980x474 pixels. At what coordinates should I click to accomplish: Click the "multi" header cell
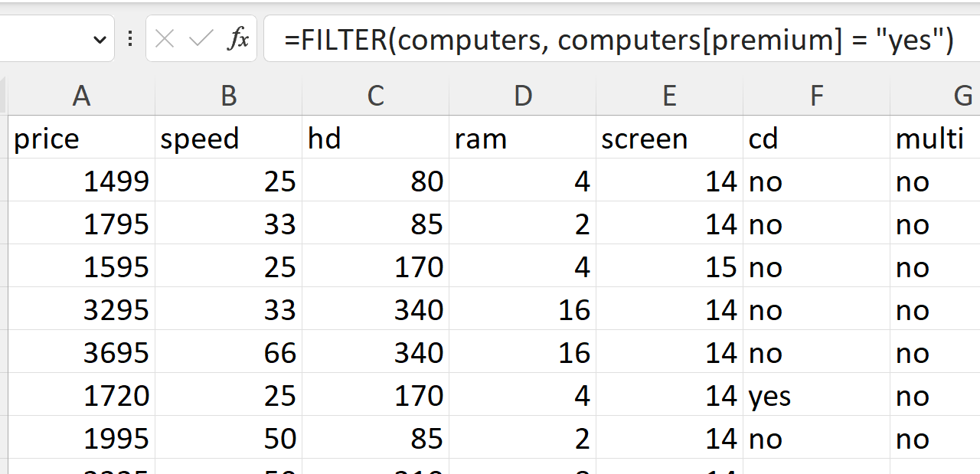[934, 139]
